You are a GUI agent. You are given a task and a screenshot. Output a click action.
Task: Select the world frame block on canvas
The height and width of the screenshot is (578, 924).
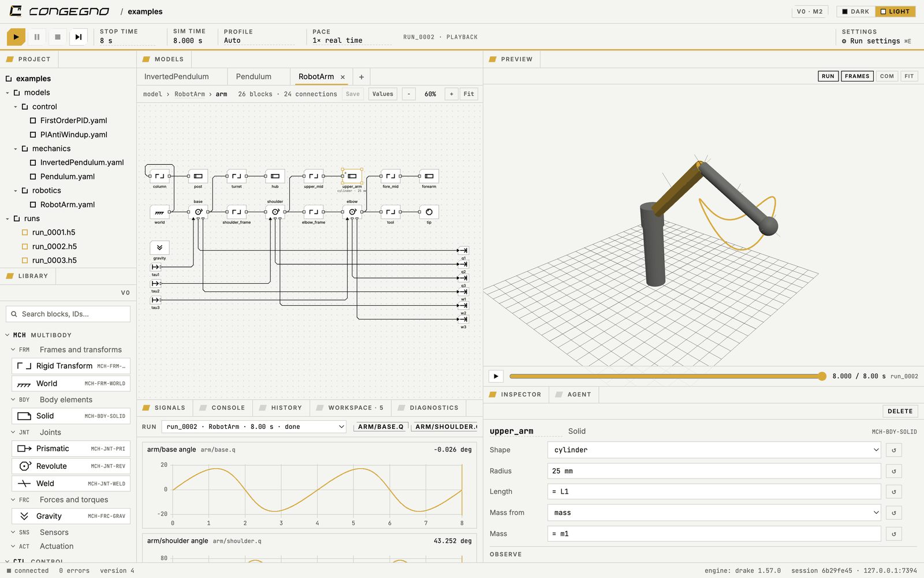159,212
